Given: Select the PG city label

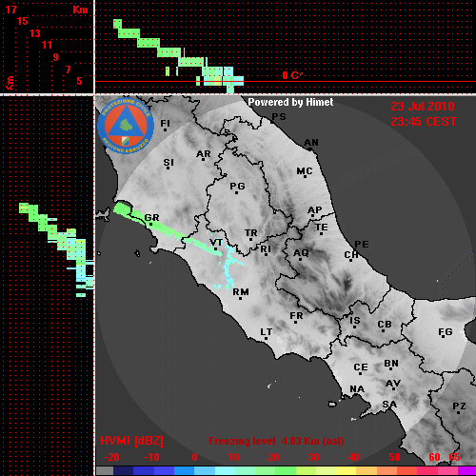Looking at the screenshot, I should coord(237,186).
